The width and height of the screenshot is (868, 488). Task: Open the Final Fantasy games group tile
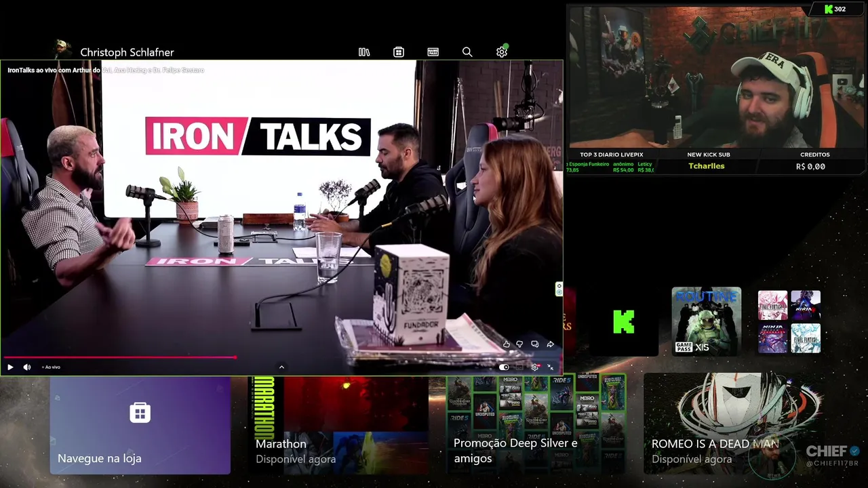tap(789, 322)
